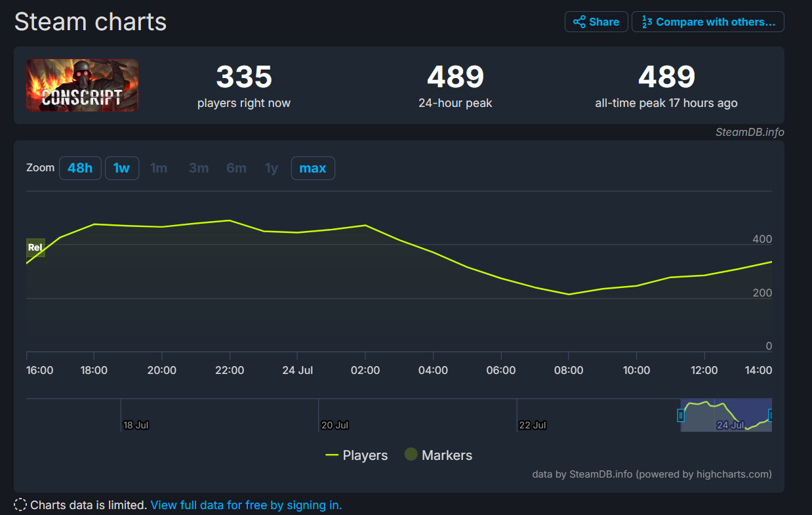Screen dimensions: 812x515
Task: Hide the Markers series via legend
Action: coord(438,455)
